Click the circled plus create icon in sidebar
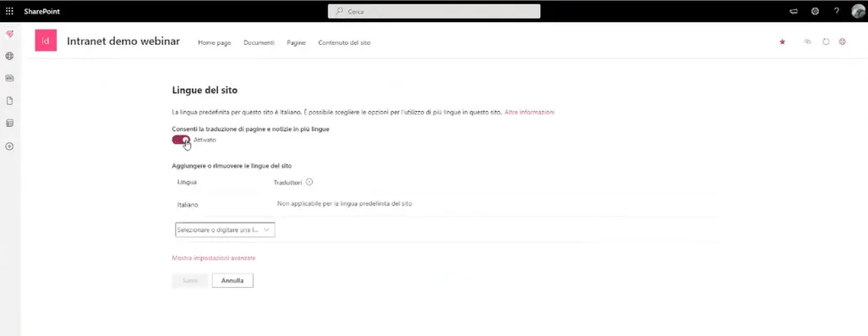The width and height of the screenshot is (868, 336). pyautogui.click(x=9, y=146)
